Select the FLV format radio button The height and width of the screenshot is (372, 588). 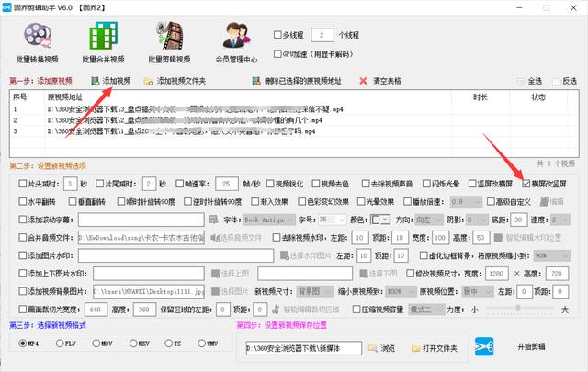click(x=59, y=344)
